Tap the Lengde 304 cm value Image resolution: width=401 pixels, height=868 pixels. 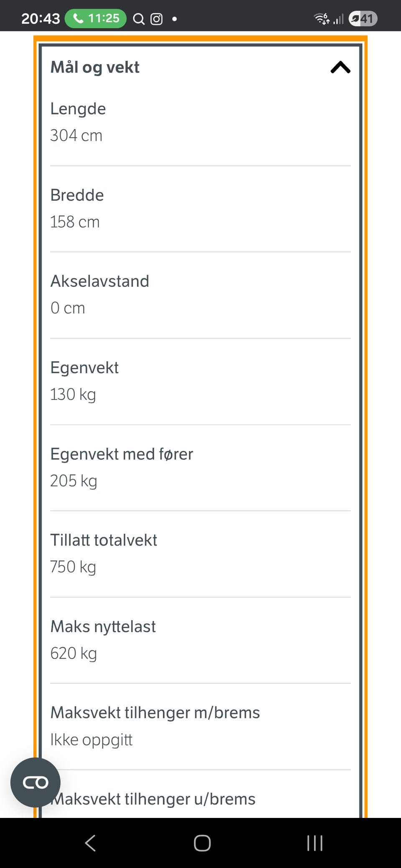pos(76,136)
